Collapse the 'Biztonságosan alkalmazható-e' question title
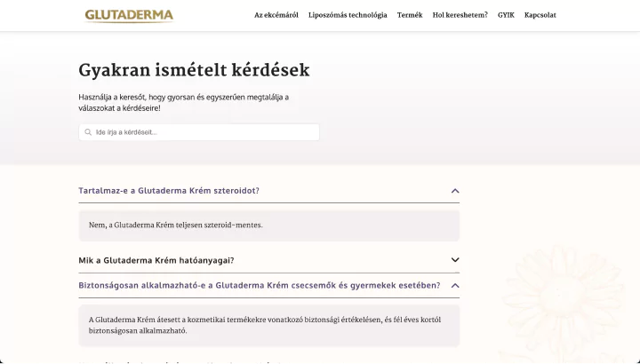Viewport: 640px width, 364px height. [x=260, y=286]
